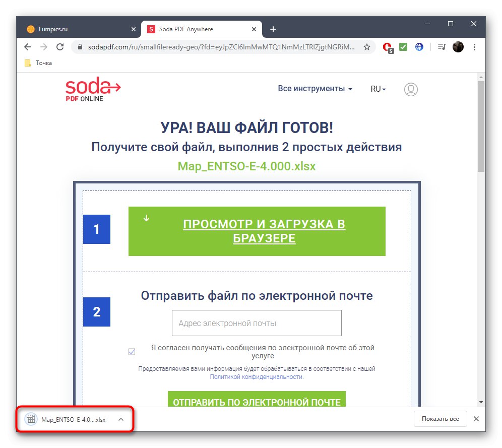Click the green checkmark extension icon
This screenshot has height=448, width=502.
point(403,47)
